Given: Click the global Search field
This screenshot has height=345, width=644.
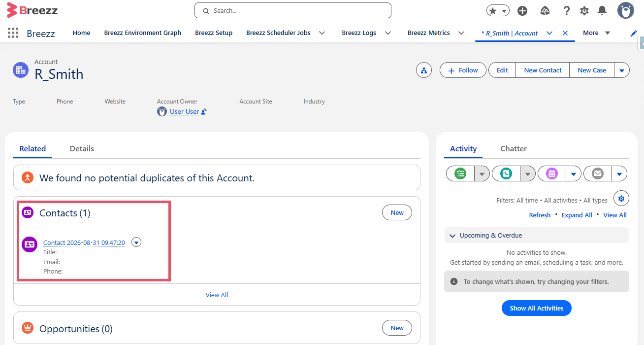Looking at the screenshot, I should [293, 10].
